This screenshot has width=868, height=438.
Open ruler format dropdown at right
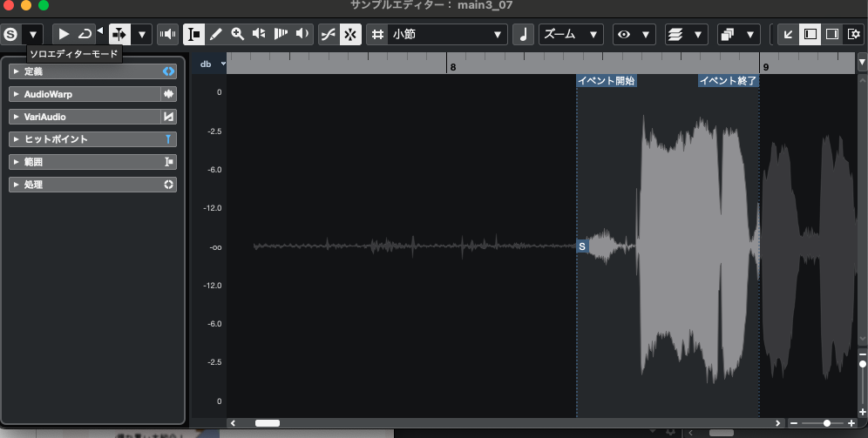click(x=862, y=63)
